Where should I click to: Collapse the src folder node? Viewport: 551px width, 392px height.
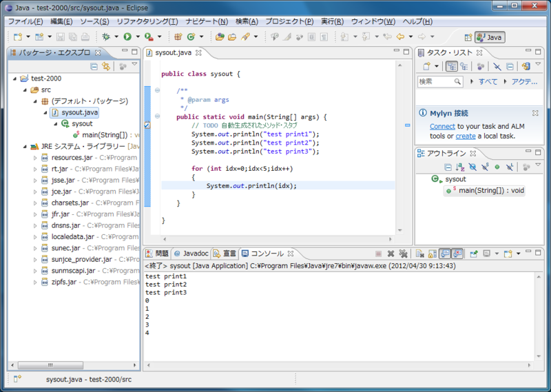pos(25,90)
